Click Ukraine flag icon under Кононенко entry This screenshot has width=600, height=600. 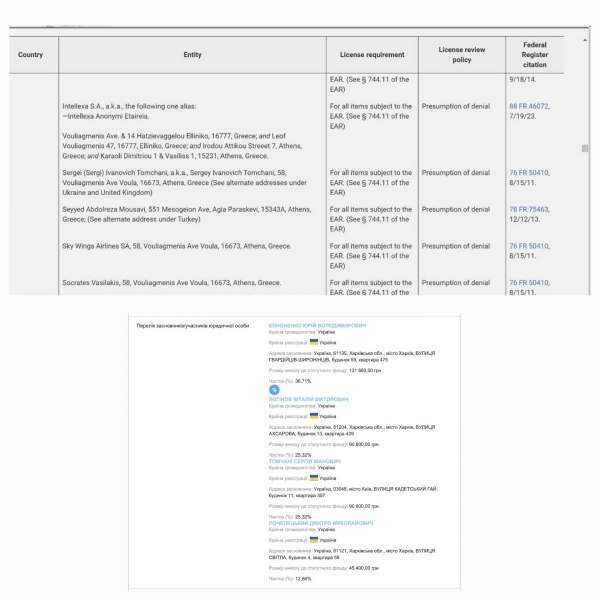click(314, 342)
